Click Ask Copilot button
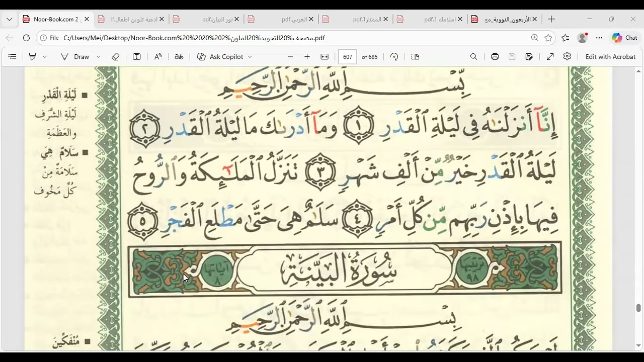 (220, 57)
